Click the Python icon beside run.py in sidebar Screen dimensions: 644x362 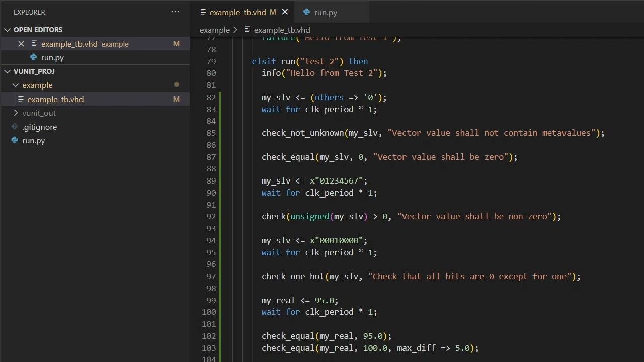(33, 57)
